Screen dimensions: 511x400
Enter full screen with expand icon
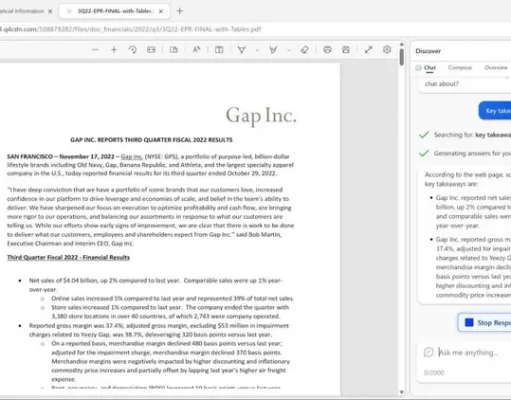[368, 50]
